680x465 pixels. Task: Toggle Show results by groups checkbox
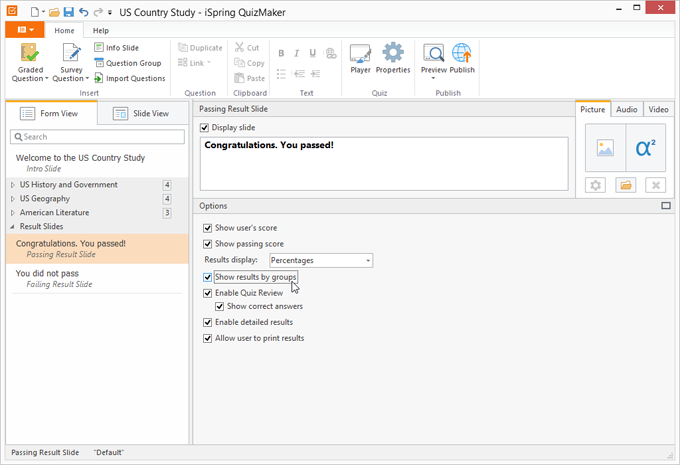pyautogui.click(x=207, y=277)
